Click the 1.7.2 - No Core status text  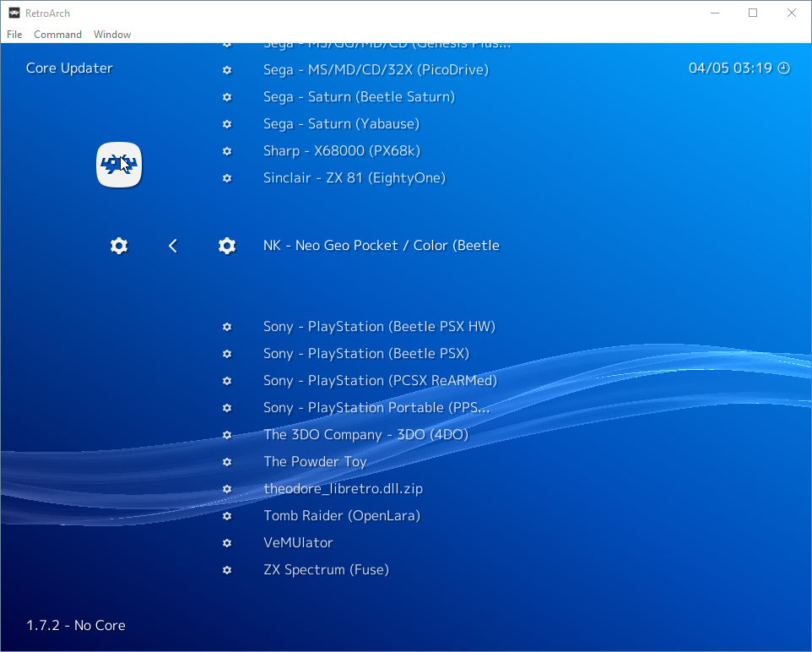76,625
